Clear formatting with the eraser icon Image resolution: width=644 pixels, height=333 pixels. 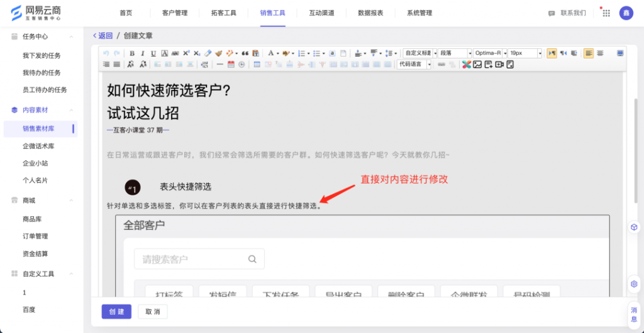coord(208,53)
